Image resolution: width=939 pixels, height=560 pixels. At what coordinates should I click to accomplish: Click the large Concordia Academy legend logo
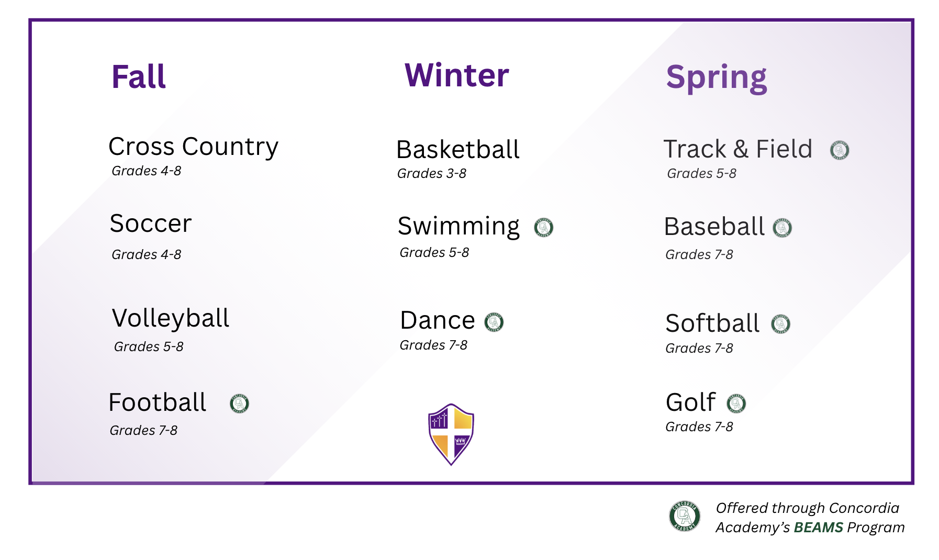coord(685,517)
